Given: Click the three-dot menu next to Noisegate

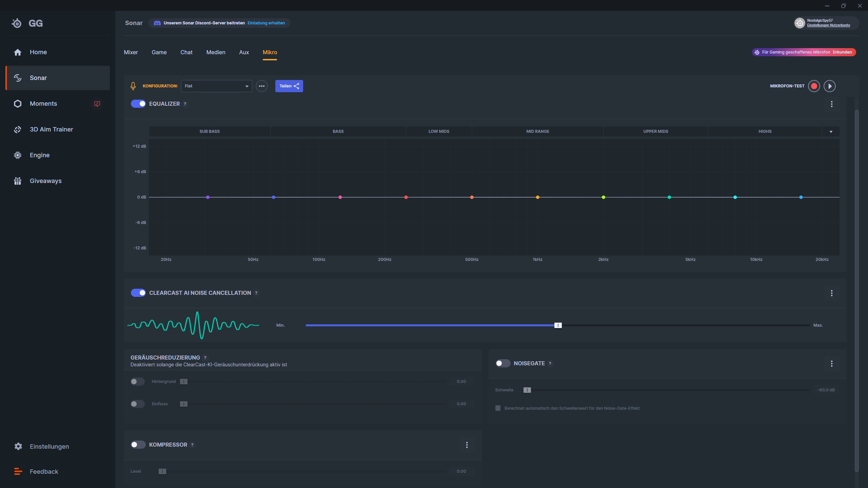Looking at the screenshot, I should (x=832, y=364).
